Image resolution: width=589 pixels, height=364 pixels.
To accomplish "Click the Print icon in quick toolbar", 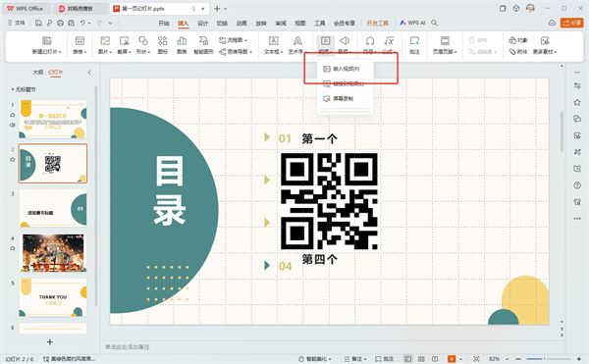I will (60, 24).
